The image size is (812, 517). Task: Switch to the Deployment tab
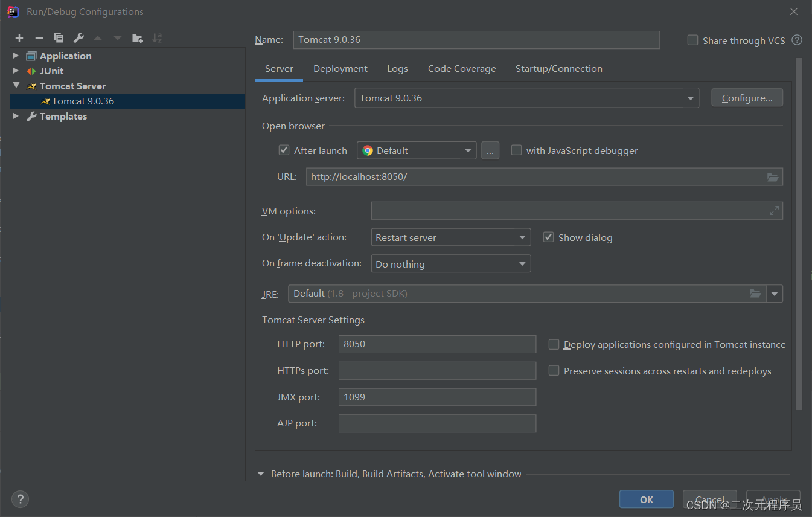[340, 69]
